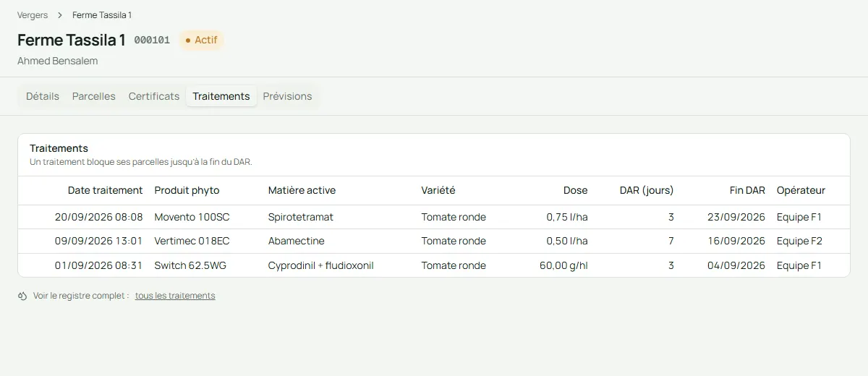Click the breadcrumb chevron separator after Vergers

(60, 15)
